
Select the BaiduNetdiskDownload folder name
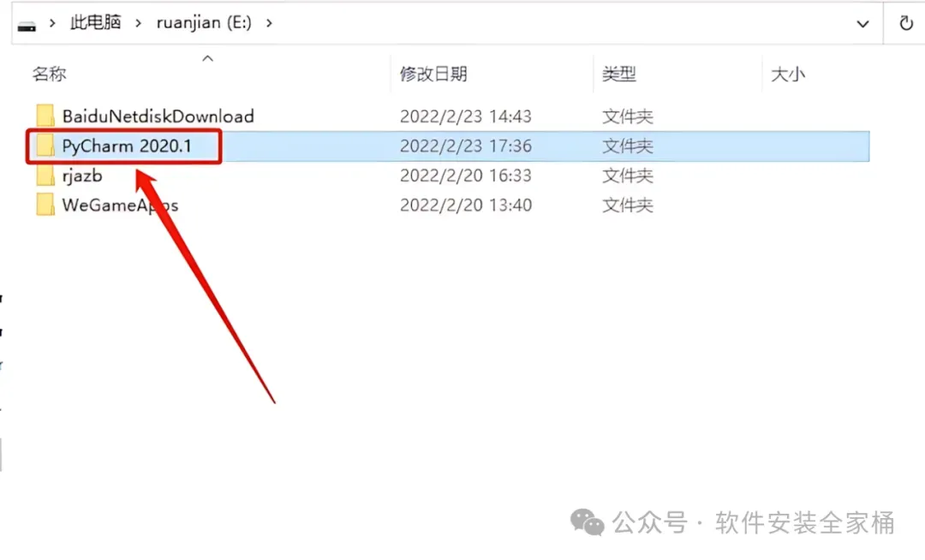[158, 116]
